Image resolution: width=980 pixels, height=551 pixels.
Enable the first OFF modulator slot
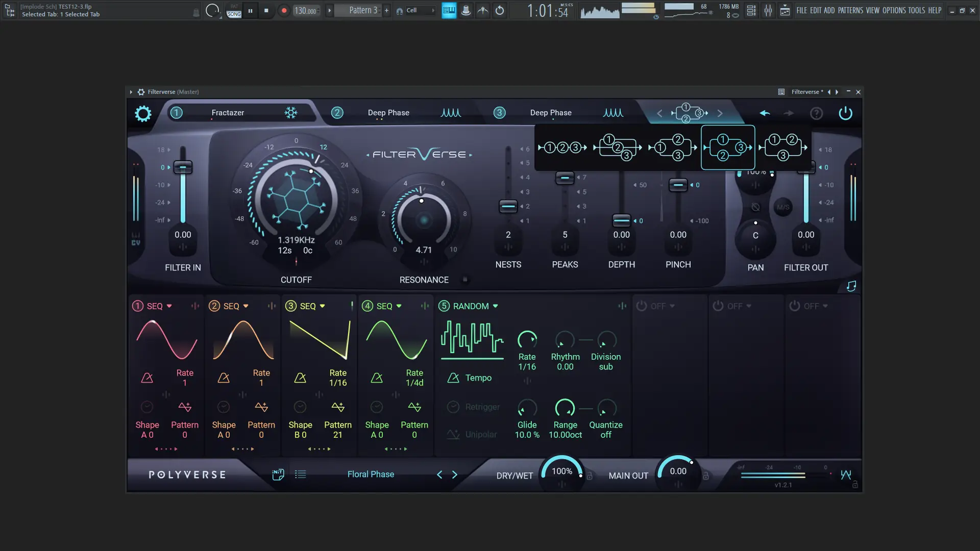642,306
